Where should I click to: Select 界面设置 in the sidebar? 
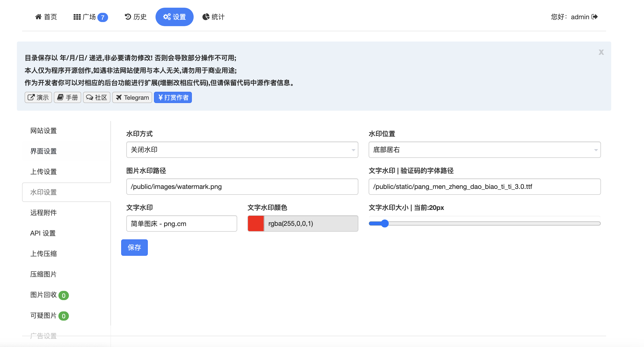click(x=44, y=151)
